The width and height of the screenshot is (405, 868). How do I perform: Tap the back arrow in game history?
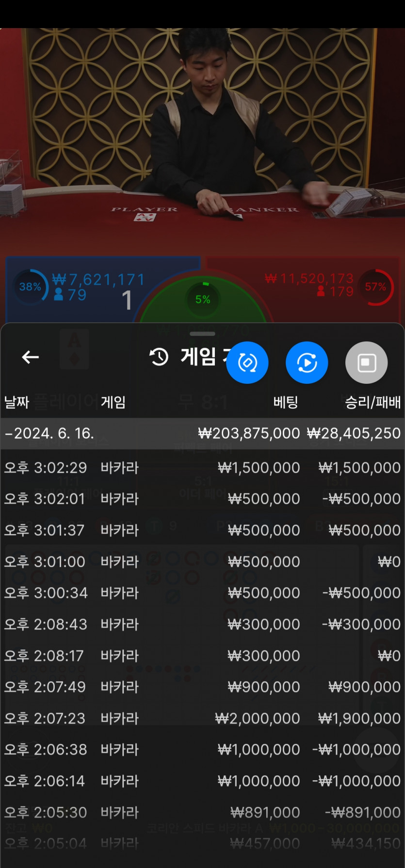pyautogui.click(x=30, y=358)
